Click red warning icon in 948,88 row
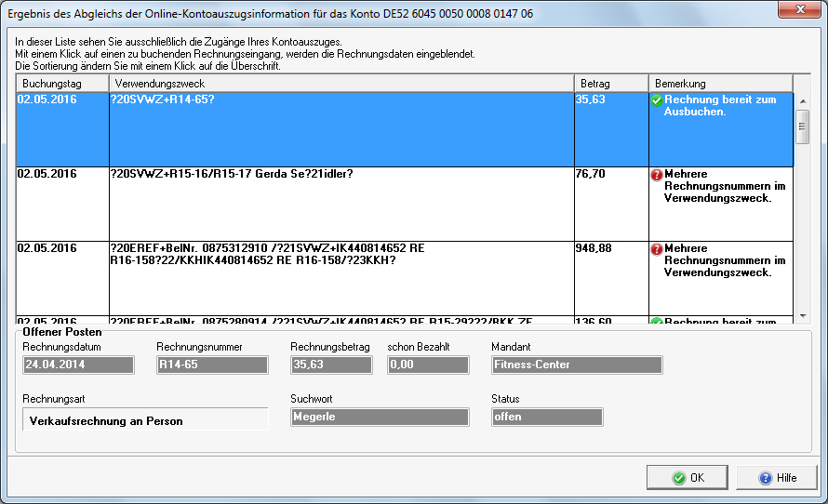The image size is (828, 504). coord(657,248)
